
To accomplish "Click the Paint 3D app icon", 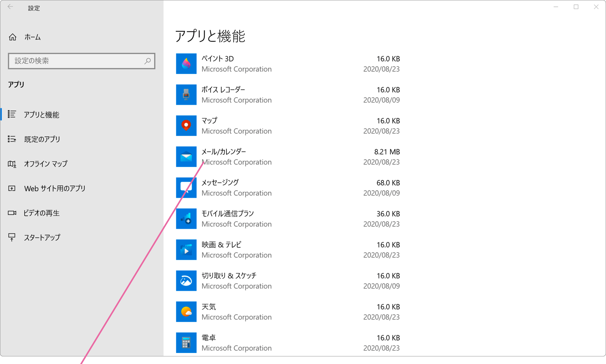I will point(186,64).
